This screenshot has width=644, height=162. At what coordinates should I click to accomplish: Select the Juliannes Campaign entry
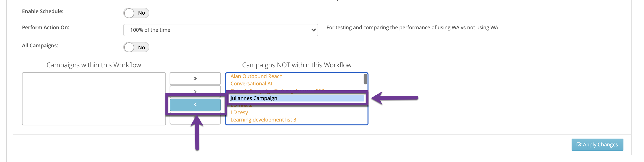[253, 98]
